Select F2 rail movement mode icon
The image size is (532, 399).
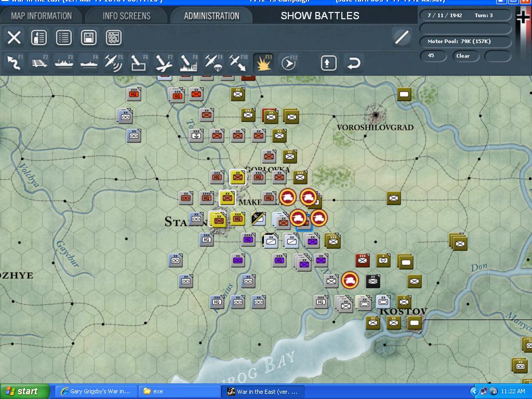point(39,63)
